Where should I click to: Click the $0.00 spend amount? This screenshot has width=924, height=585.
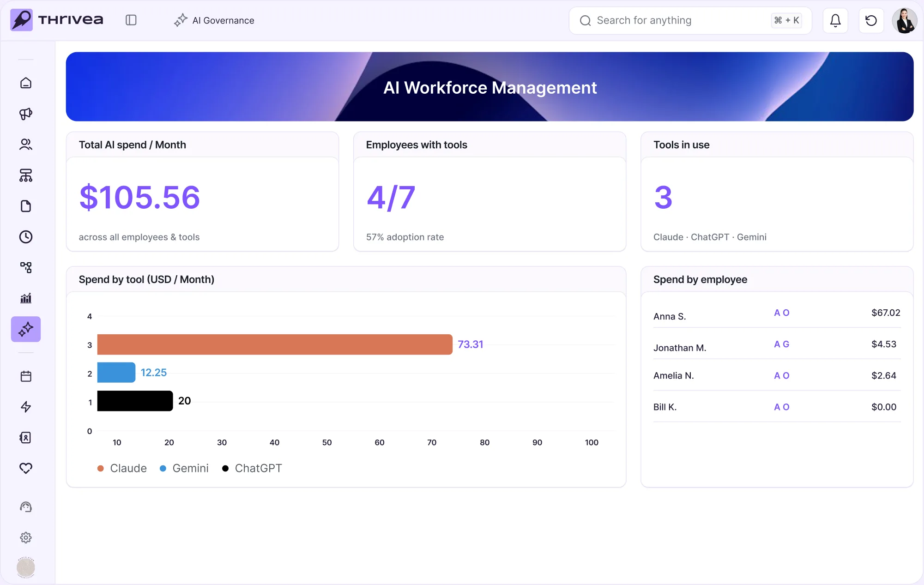point(884,407)
